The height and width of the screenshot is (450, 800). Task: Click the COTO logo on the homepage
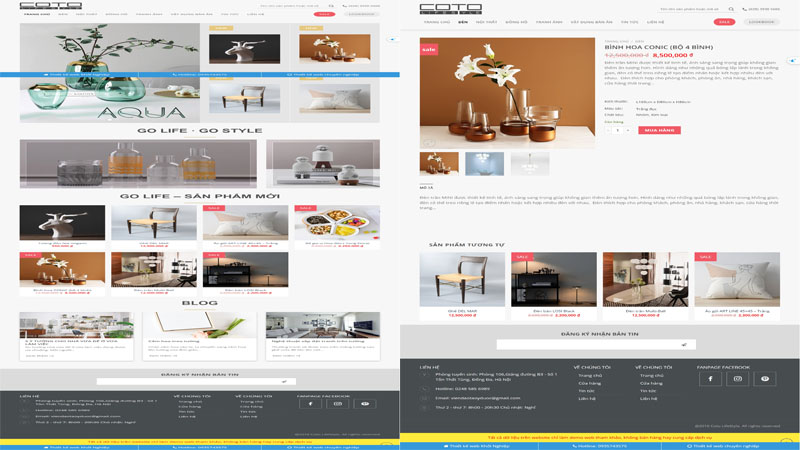tap(51, 5)
